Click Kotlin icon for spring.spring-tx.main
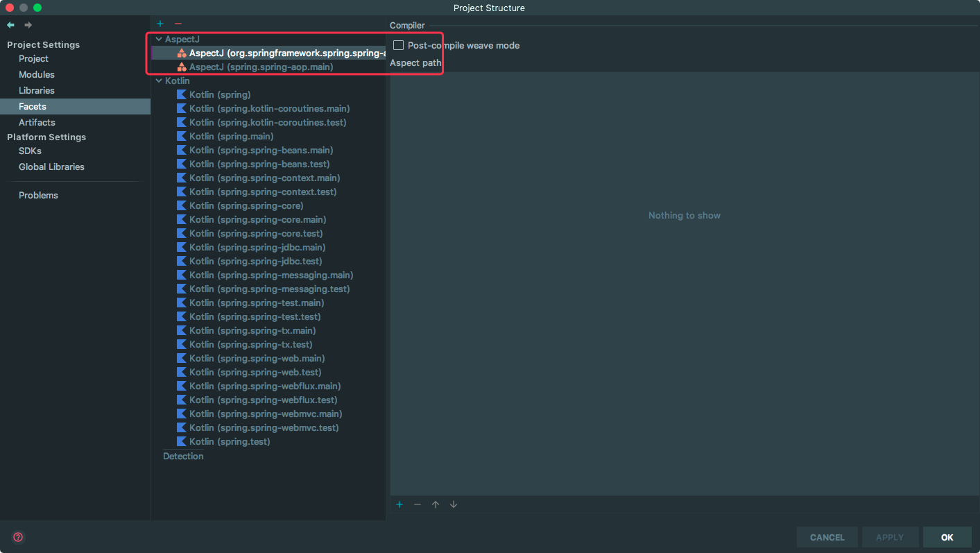 click(x=182, y=330)
